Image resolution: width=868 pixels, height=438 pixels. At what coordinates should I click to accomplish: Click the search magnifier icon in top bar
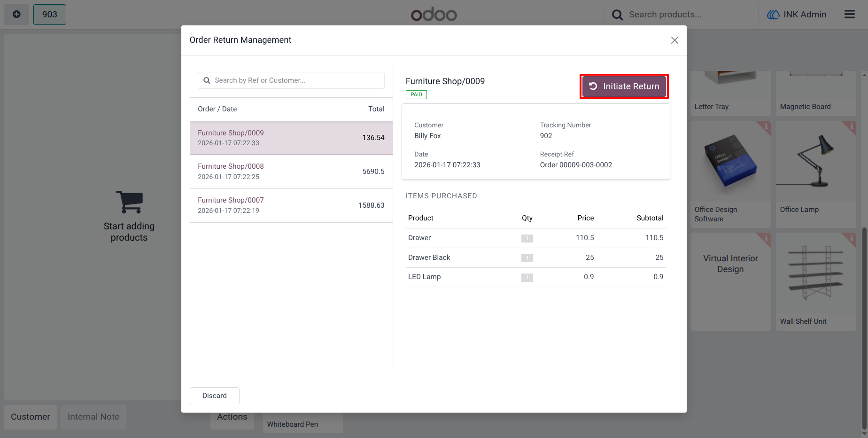(x=617, y=15)
